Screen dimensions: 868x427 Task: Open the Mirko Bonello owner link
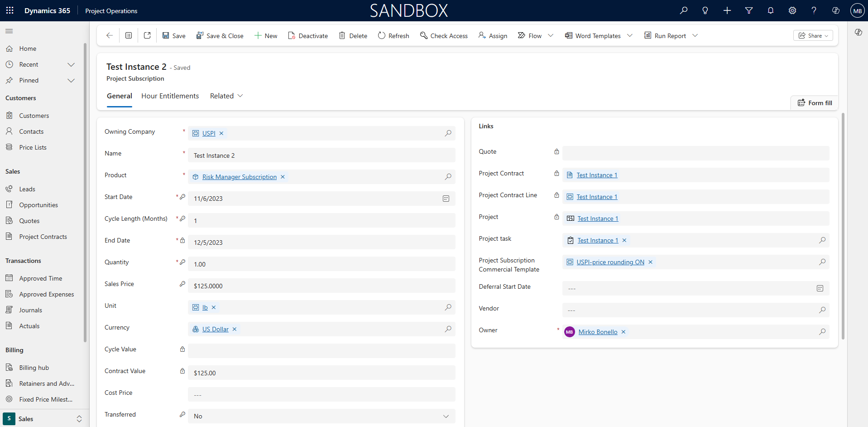[x=598, y=332]
